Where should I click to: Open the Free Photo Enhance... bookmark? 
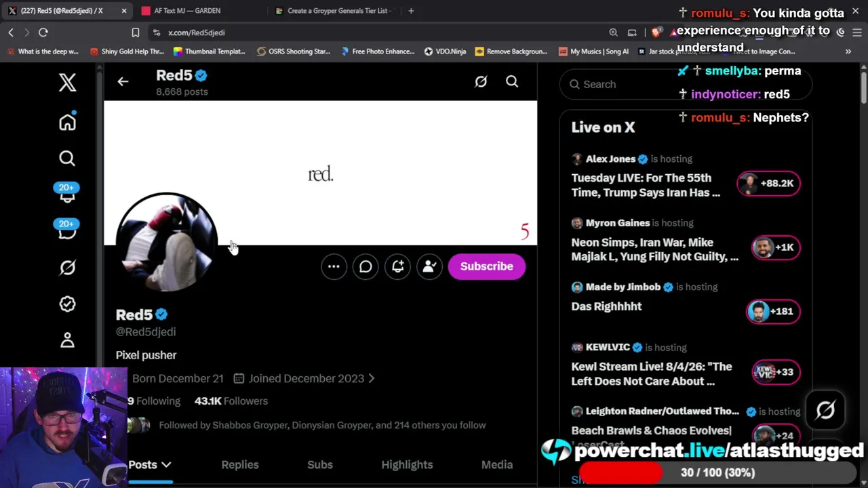pyautogui.click(x=378, y=52)
